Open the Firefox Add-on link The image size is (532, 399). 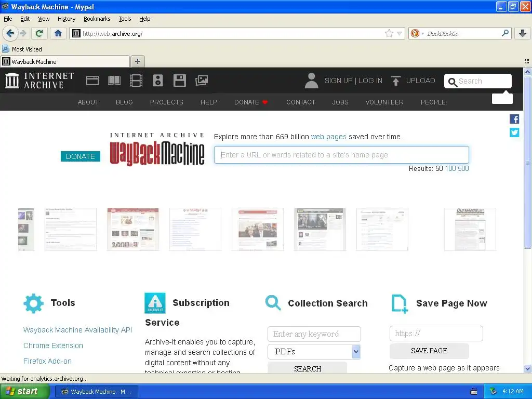pyautogui.click(x=47, y=362)
